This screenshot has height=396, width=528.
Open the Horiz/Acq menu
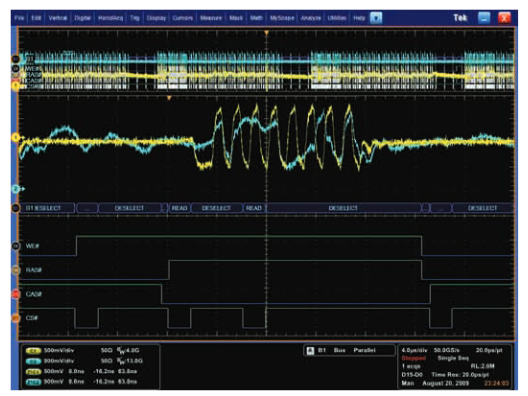tap(110, 18)
